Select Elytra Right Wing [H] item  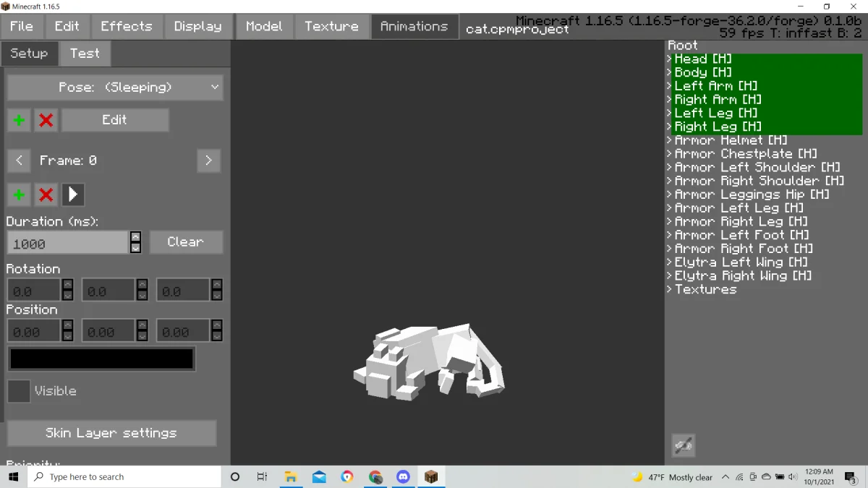pyautogui.click(x=743, y=275)
